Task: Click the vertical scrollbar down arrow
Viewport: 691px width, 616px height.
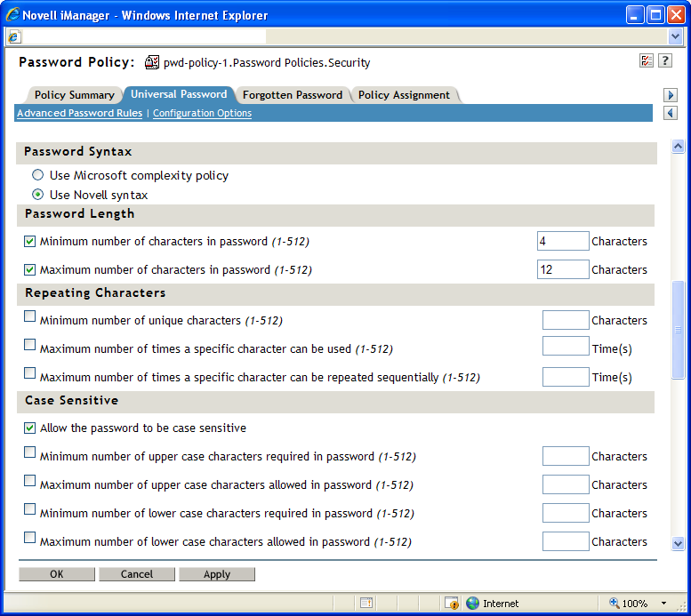Action: pos(678,543)
